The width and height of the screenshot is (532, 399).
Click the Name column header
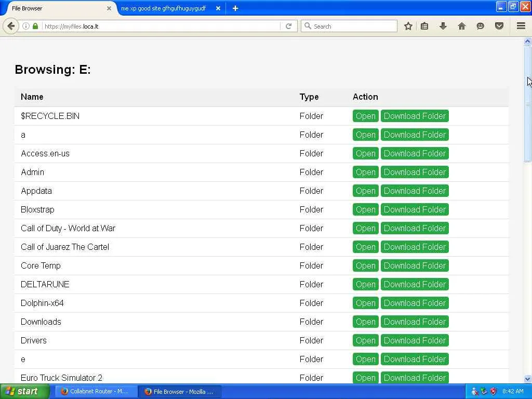pos(32,97)
